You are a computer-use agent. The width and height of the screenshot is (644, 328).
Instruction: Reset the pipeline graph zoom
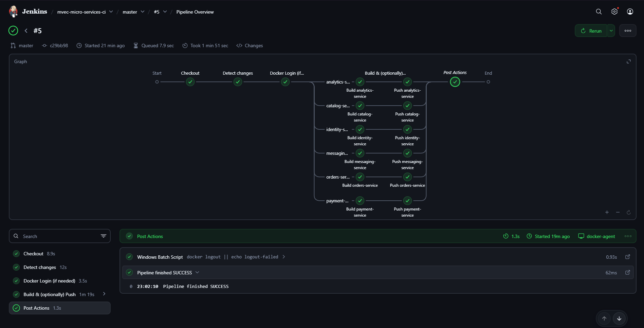(629, 212)
